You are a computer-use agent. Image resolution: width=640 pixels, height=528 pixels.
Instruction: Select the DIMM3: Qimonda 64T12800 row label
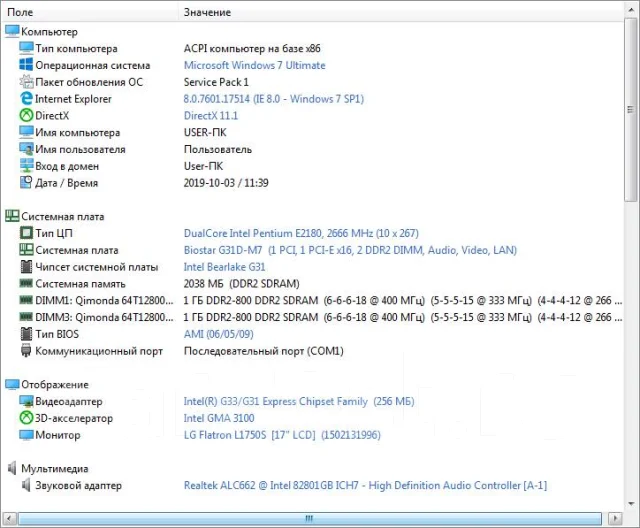point(104,317)
